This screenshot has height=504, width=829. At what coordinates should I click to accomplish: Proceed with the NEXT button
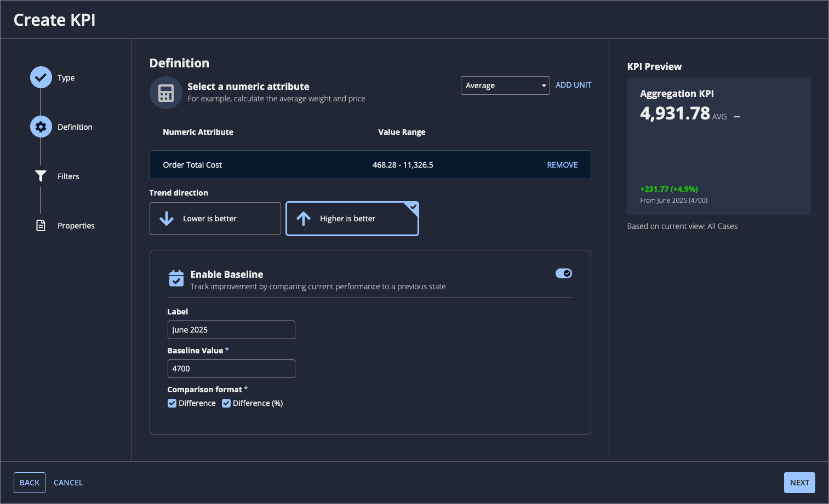(x=799, y=483)
